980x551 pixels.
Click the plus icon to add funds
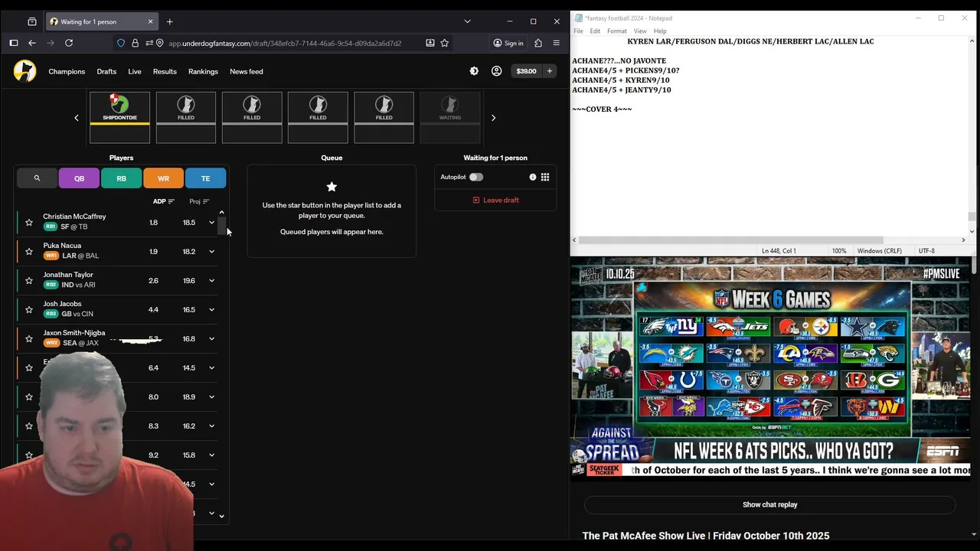coord(549,71)
